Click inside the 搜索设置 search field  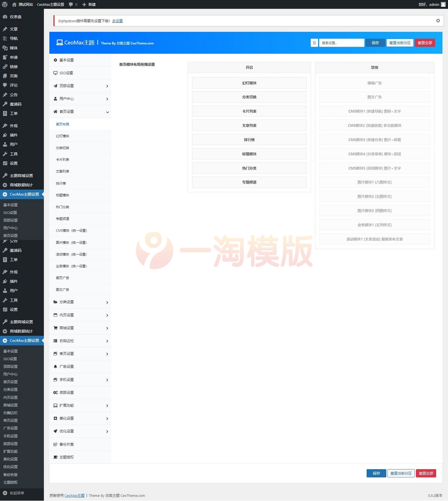(x=341, y=43)
